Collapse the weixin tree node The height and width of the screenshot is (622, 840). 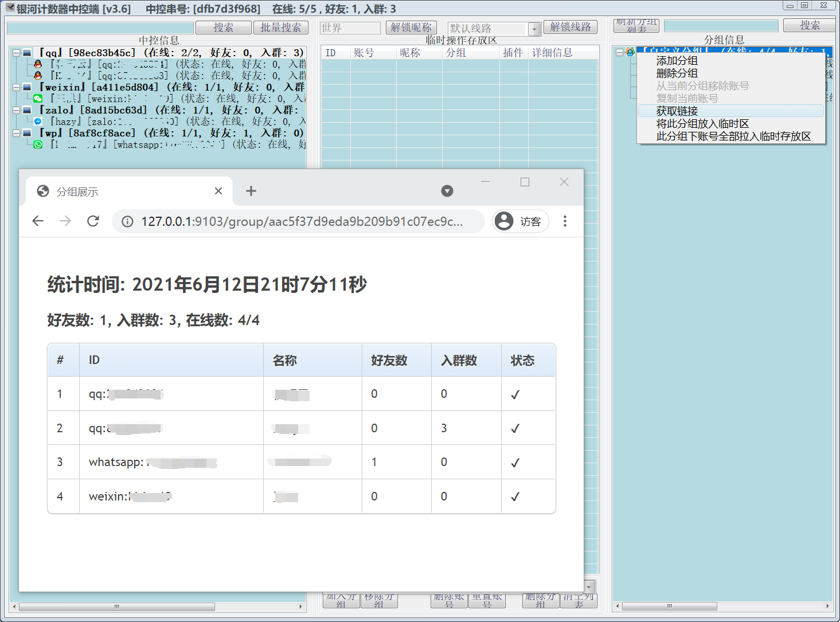click(x=16, y=87)
